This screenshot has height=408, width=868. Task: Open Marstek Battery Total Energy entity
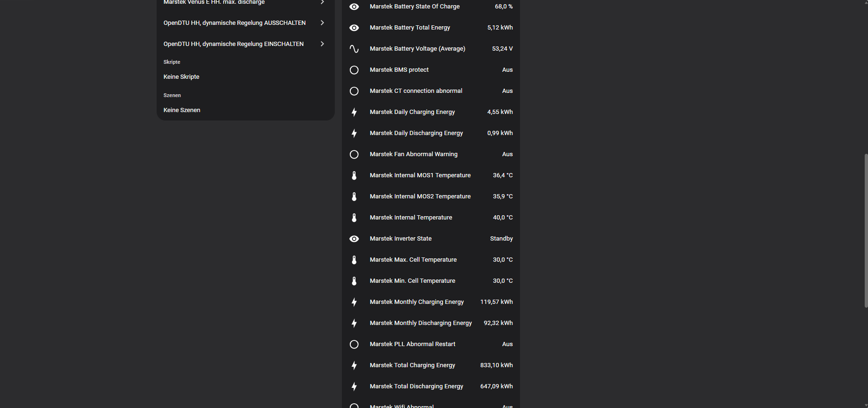tap(431, 28)
